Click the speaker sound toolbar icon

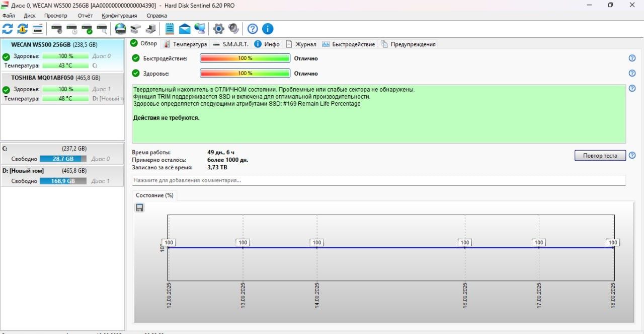pos(233,29)
